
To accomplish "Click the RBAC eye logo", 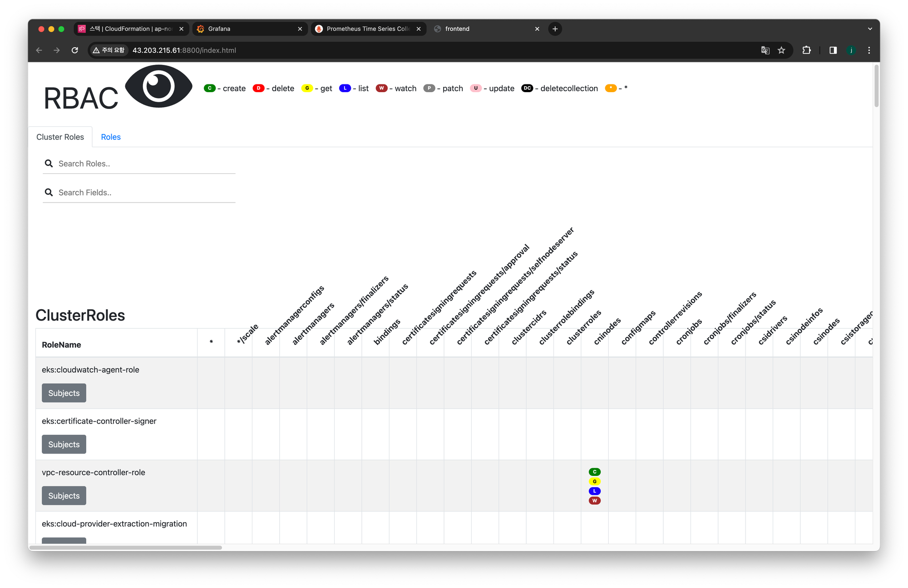I will [x=158, y=86].
